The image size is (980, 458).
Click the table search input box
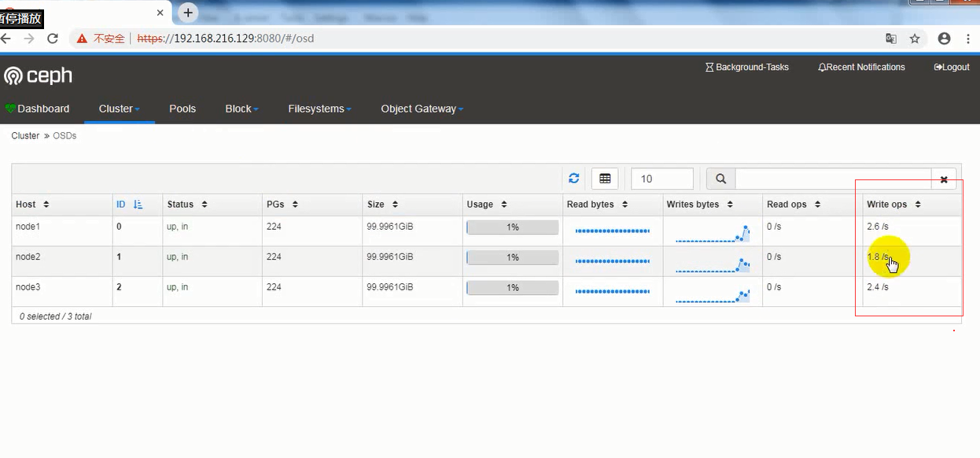point(833,179)
